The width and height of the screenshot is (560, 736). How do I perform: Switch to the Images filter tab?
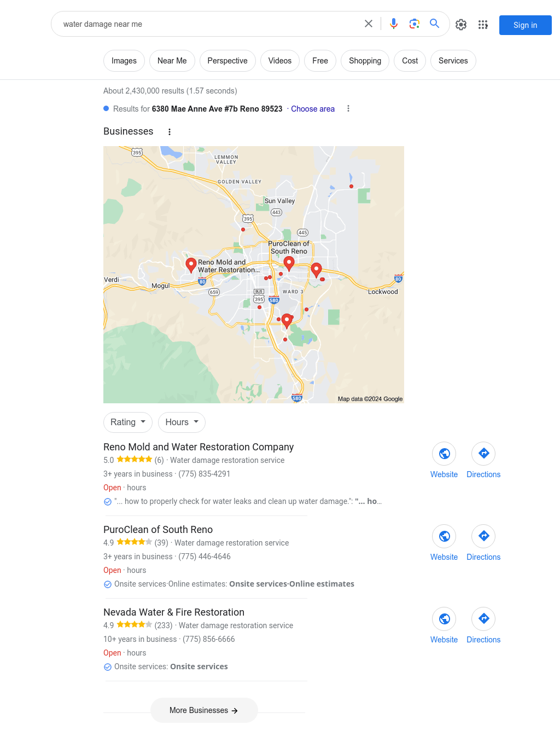pos(124,61)
